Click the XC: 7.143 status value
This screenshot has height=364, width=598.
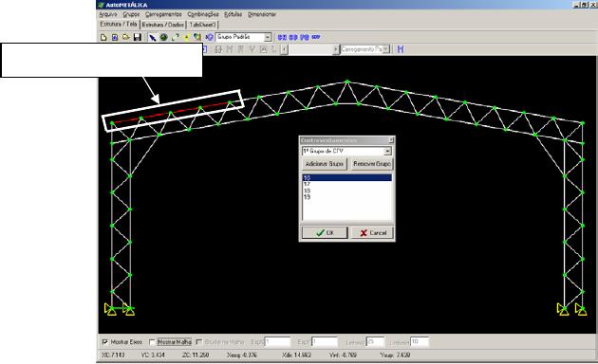click(x=113, y=355)
